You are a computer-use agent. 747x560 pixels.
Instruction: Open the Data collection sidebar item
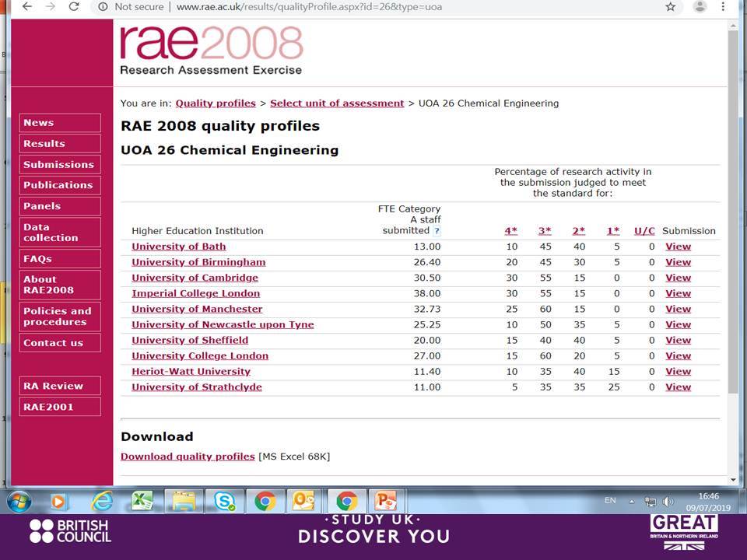60,233
